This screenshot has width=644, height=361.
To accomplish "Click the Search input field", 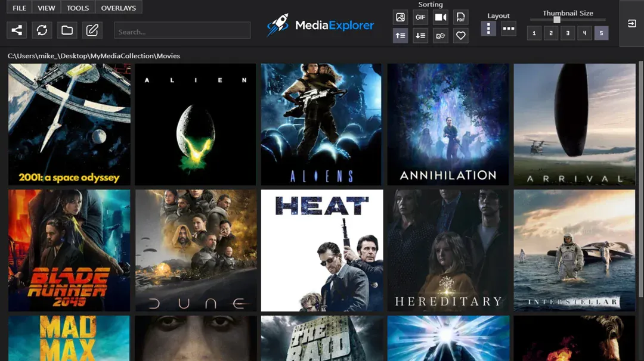I will (x=182, y=30).
